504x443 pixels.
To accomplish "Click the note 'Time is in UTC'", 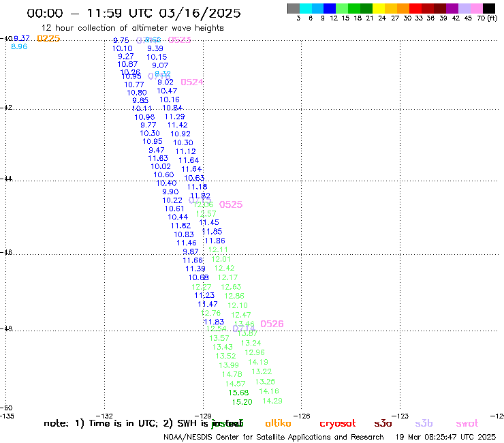I will click(x=123, y=423).
